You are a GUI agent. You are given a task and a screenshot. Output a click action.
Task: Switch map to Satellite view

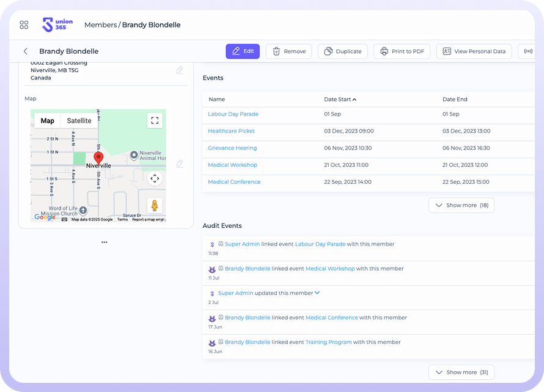[x=79, y=121]
